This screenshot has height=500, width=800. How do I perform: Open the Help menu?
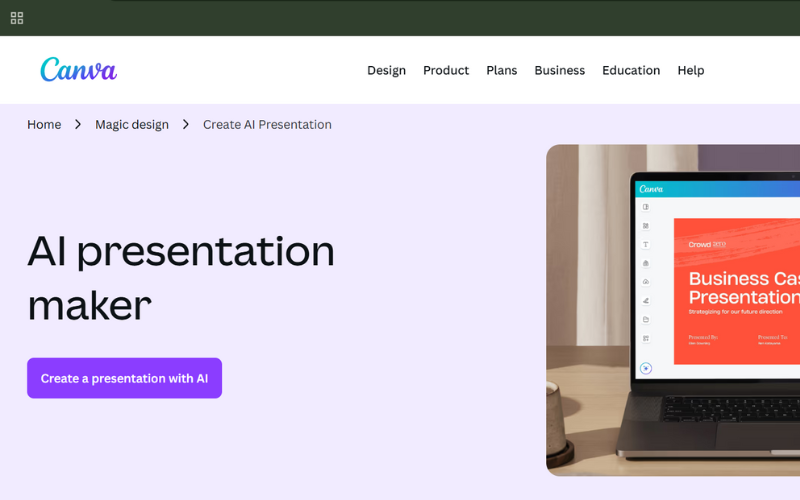(691, 70)
